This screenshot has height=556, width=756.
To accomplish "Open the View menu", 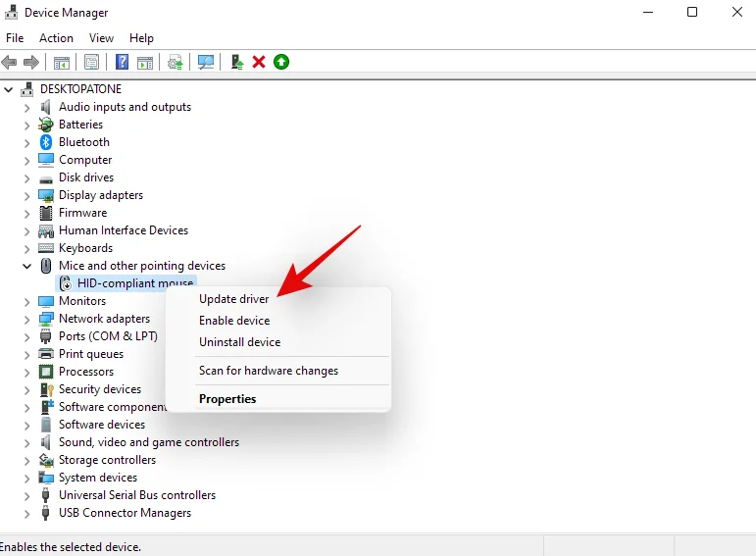I will (x=101, y=37).
